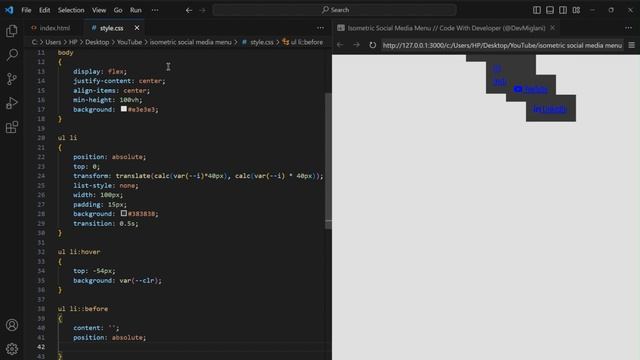This screenshot has width=640, height=360.
Task: Open the Accounts menu
Action: click(x=12, y=325)
